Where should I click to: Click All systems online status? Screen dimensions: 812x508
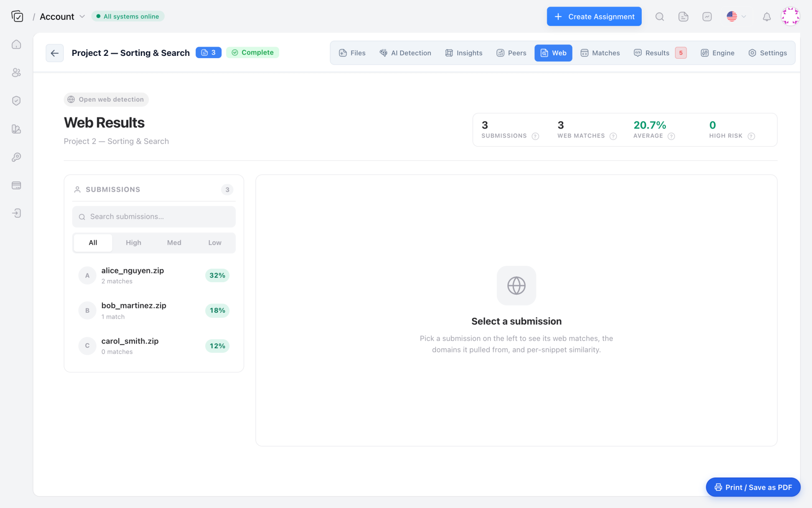[128, 17]
